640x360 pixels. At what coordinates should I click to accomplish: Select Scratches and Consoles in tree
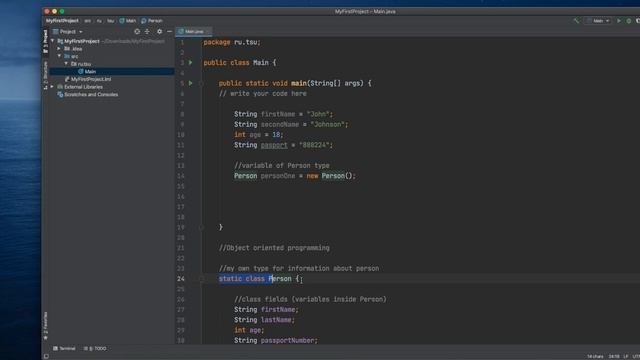pos(91,94)
